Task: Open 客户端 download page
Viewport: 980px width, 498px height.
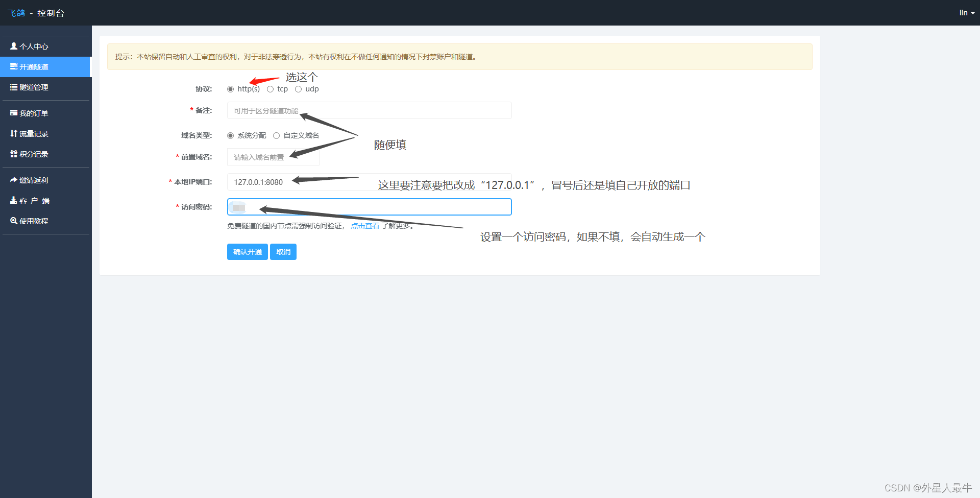Action: pyautogui.click(x=46, y=201)
